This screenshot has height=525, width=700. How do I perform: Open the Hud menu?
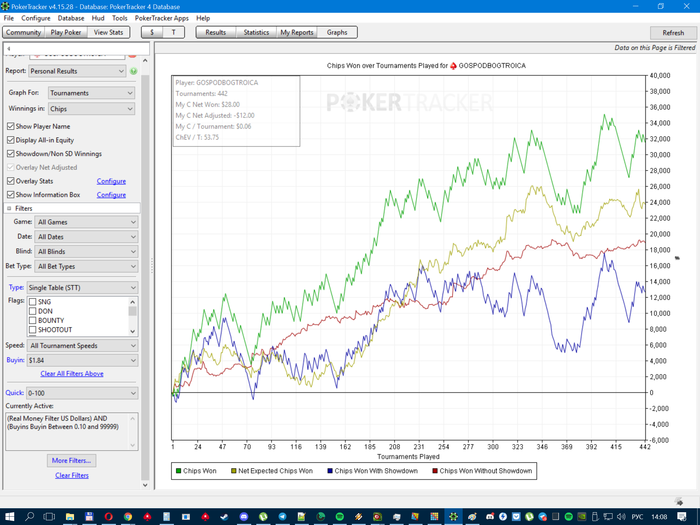pos(98,18)
